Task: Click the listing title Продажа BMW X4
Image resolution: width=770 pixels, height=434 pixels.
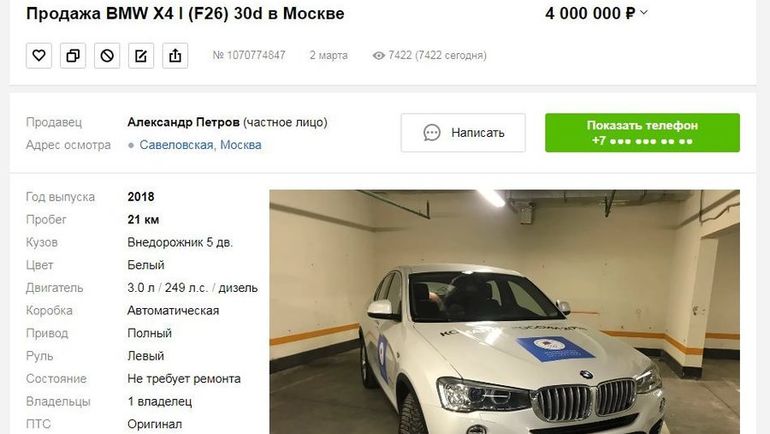Action: tap(185, 13)
